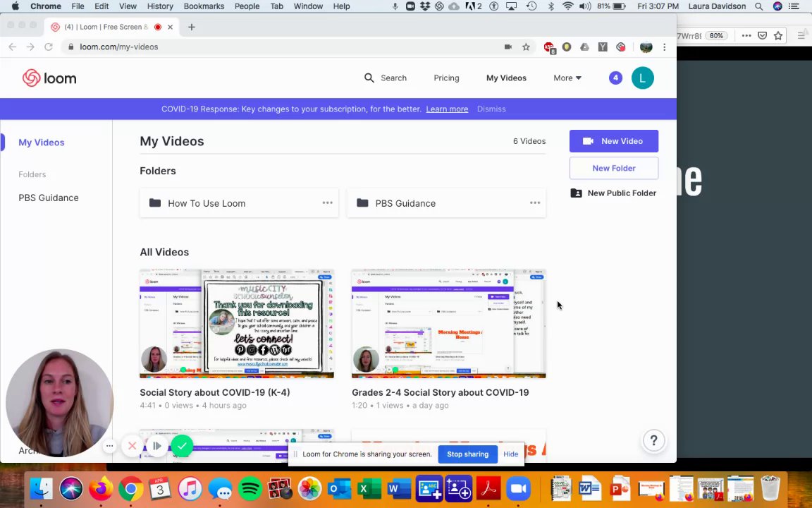
Task: Click 80% zoom indicator in Firefox window
Action: [x=716, y=36]
